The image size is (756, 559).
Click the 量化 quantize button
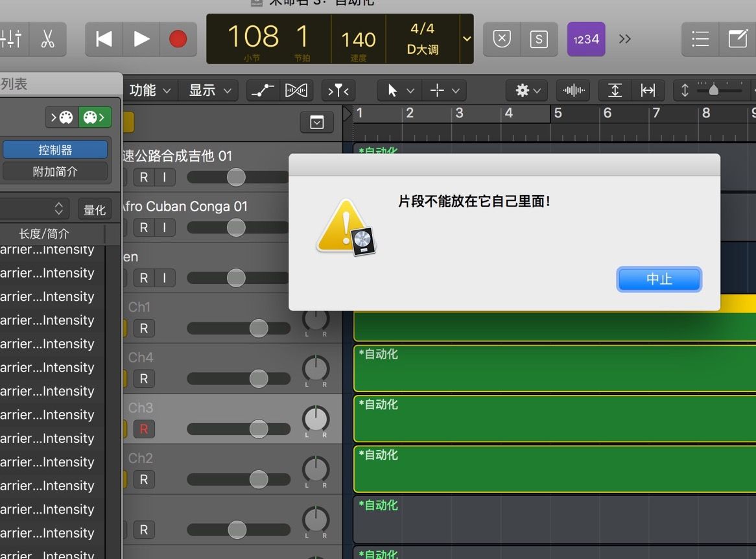coord(95,210)
